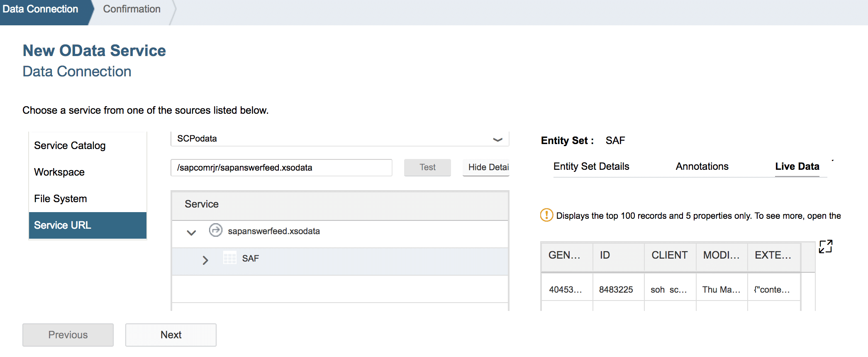The image size is (868, 357).
Task: Expand the SAF entity node
Action: [205, 260]
